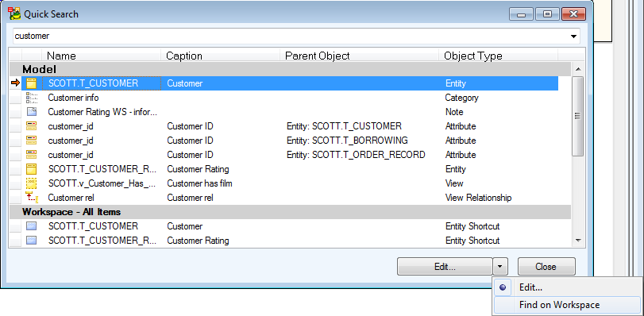Open the Edit button split dropdown arrow
This screenshot has height=316, width=644.
[499, 266]
